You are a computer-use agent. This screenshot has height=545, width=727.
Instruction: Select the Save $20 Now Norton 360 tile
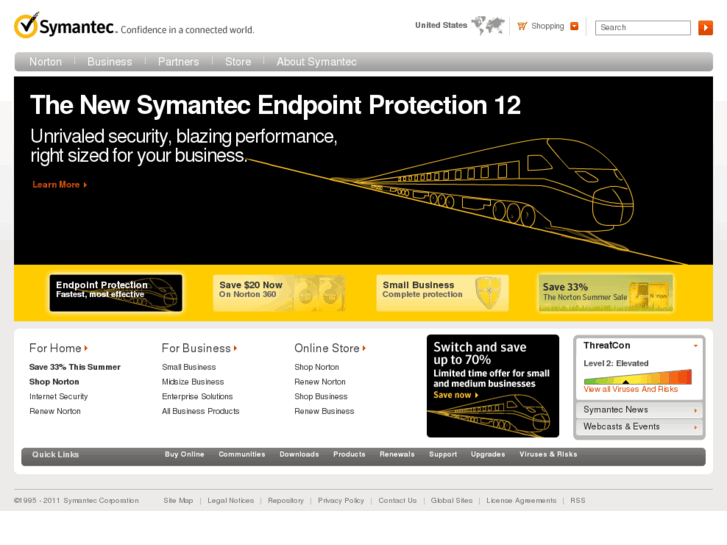pos(279,293)
